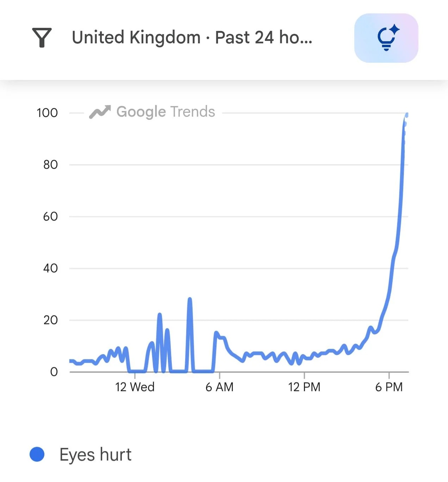448x482 pixels.
Task: Select the 6 AM time axis label
Action: (219, 387)
